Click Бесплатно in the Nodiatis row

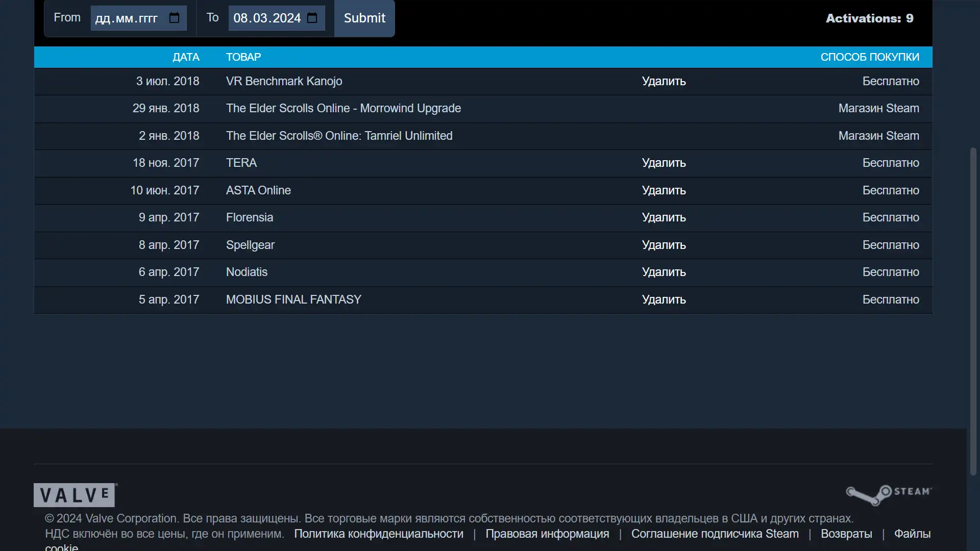click(x=891, y=272)
